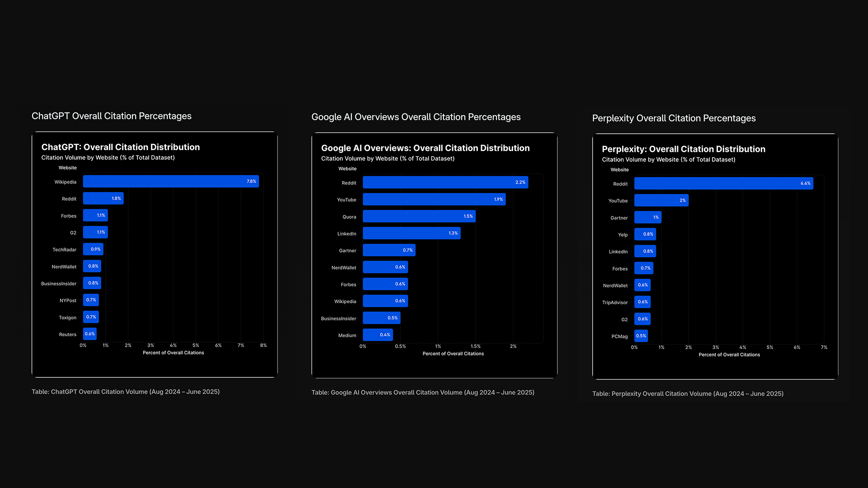
Task: Click the TechRadar 0.9% bar
Action: click(93, 249)
